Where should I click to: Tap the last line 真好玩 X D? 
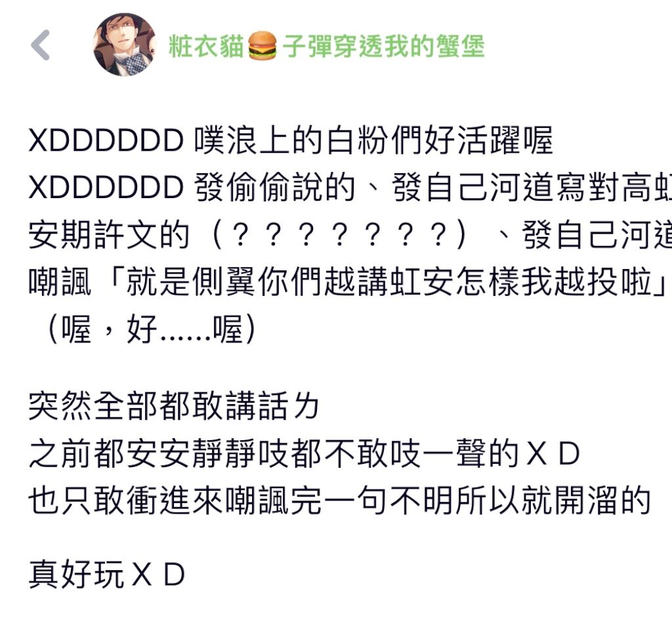coord(107,574)
